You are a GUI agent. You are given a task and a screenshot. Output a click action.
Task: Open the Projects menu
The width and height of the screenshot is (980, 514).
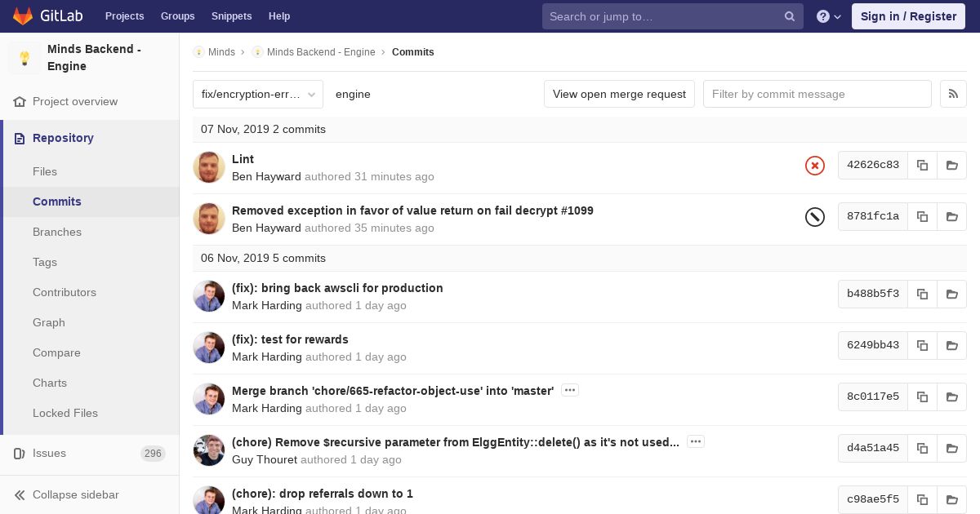tap(124, 16)
